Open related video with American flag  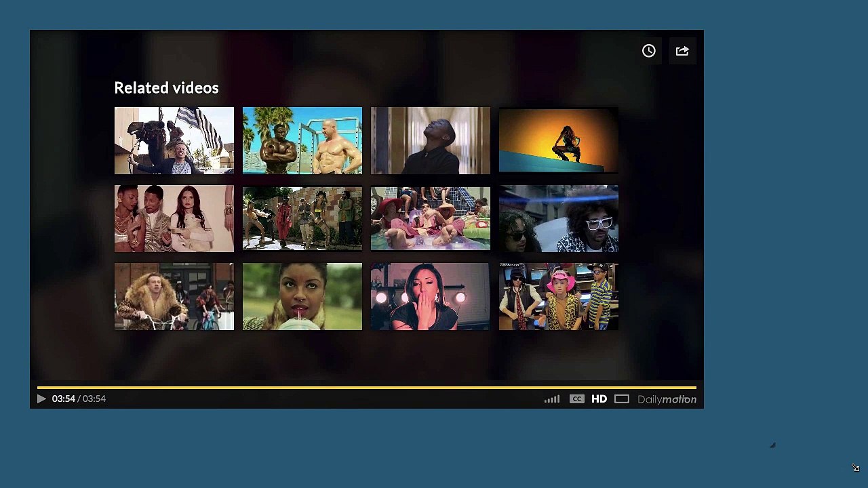coord(174,140)
